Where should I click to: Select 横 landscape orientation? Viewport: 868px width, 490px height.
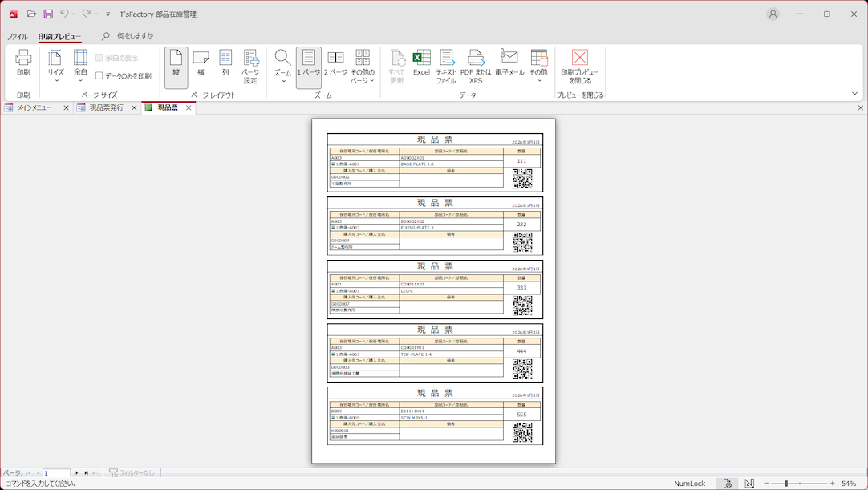click(201, 63)
